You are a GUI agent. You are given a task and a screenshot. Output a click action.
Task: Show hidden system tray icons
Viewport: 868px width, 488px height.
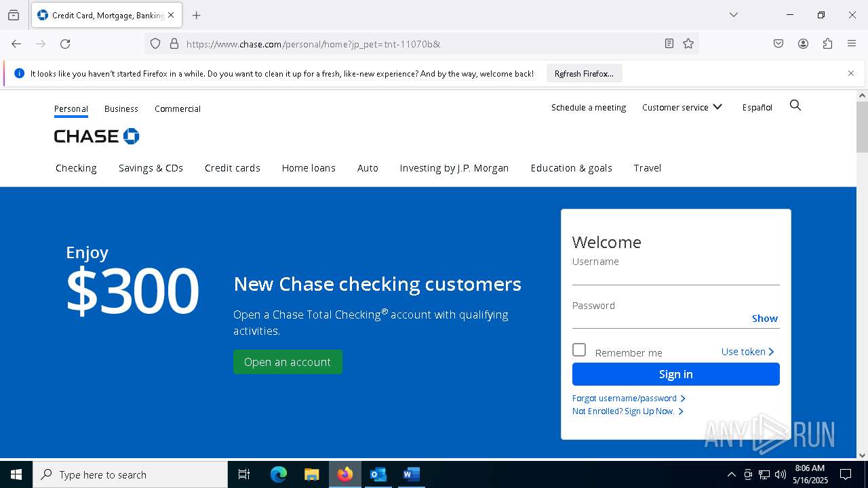click(731, 474)
